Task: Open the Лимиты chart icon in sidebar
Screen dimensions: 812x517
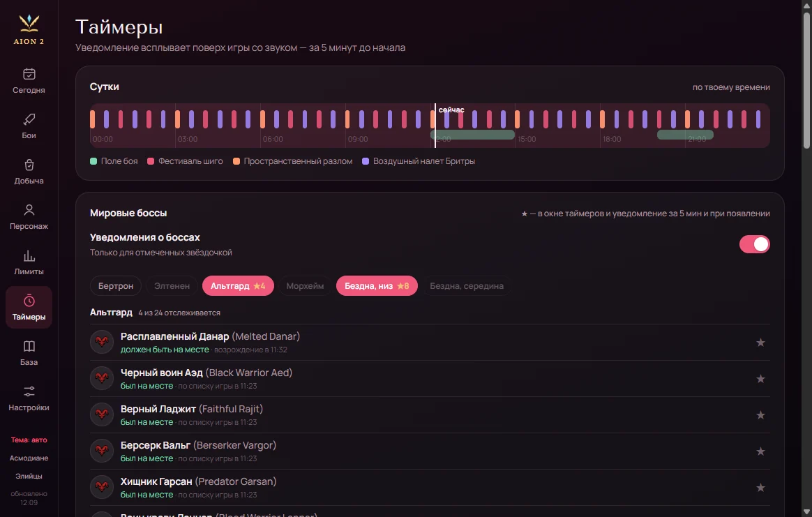Action: pyautogui.click(x=29, y=255)
